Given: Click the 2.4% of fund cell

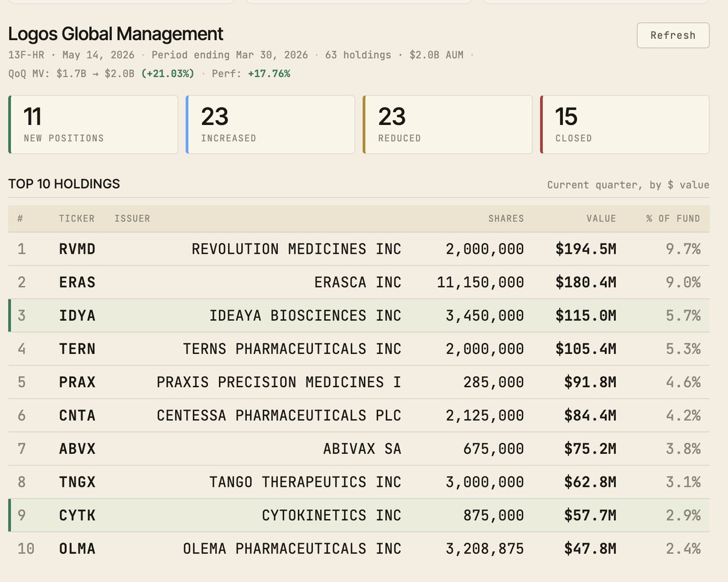Looking at the screenshot, I should coord(684,549).
